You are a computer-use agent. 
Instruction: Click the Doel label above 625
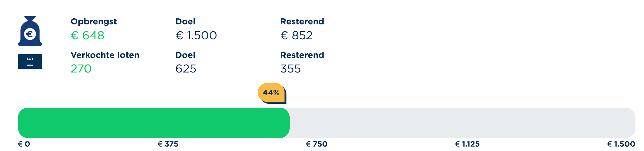pyautogui.click(x=185, y=55)
